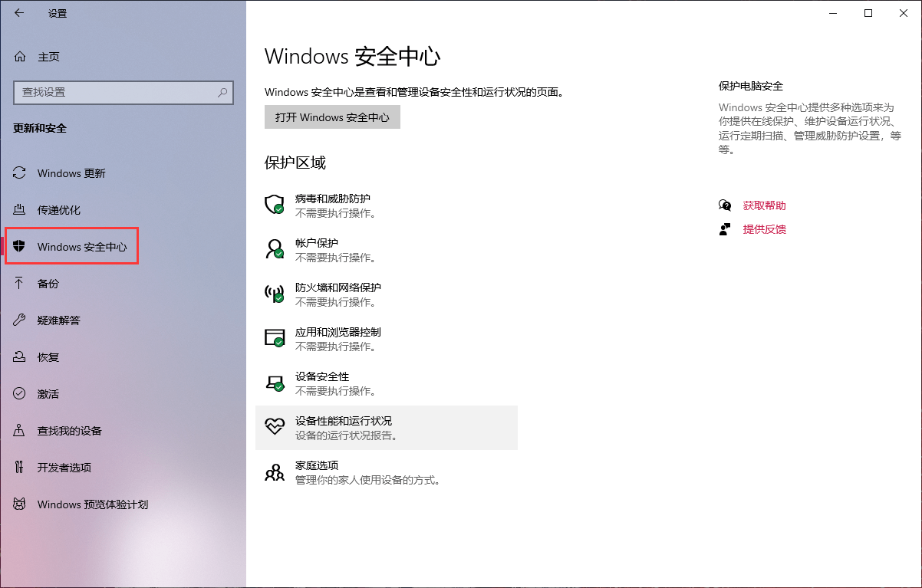Open 防火墙和网络保护 network icon
The width and height of the screenshot is (922, 588).
(x=274, y=294)
